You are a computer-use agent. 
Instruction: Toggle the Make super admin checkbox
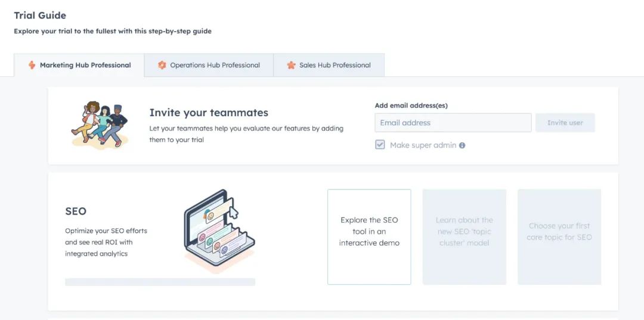(x=380, y=145)
